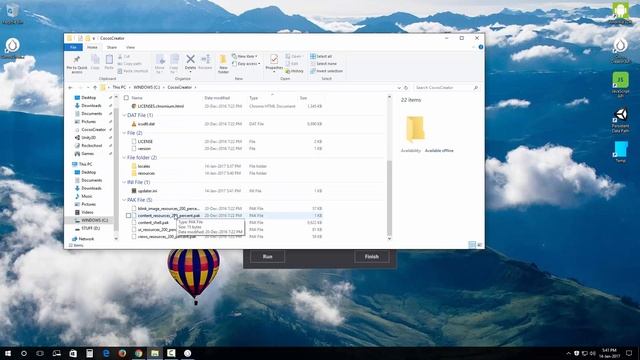Image resolution: width=640 pixels, height=360 pixels.
Task: Open Unity Persistent Data Path desktop shortcut
Action: coord(620,120)
